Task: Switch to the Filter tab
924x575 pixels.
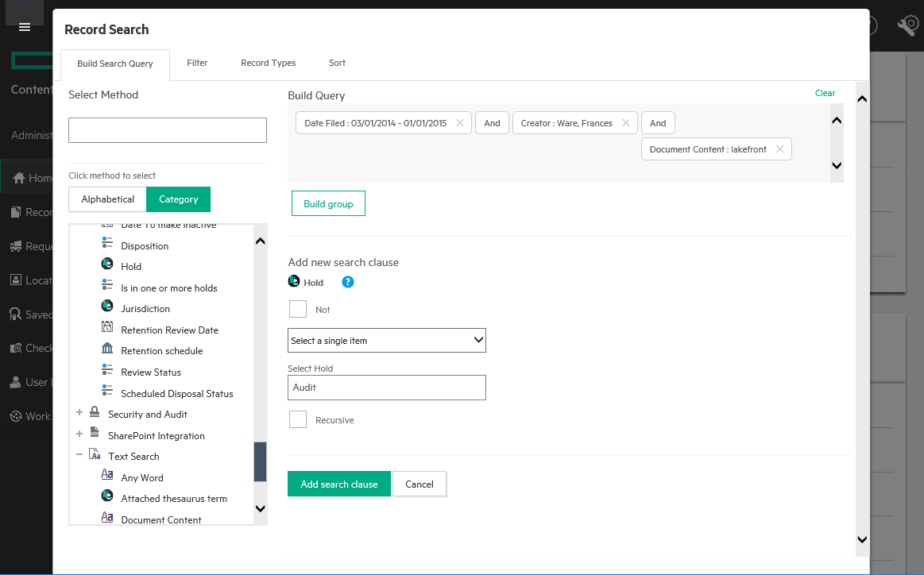Action: click(x=197, y=63)
